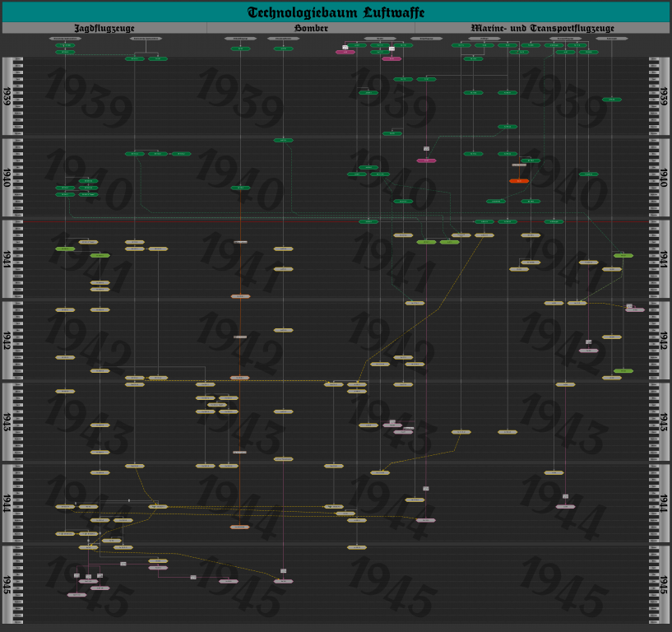Viewport: 672px width, 632px height.
Task: Select the leftmost gray category node under Jagdflugzeuge
Action: (65, 39)
